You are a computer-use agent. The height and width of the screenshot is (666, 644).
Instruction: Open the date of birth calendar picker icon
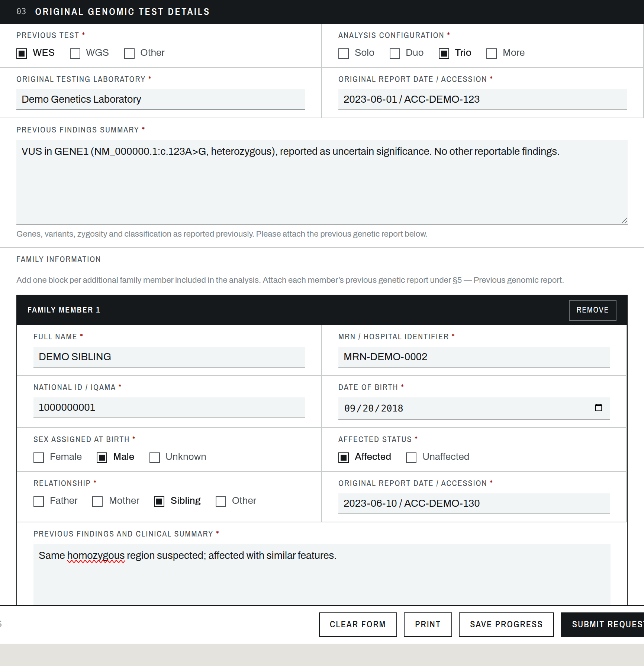(x=598, y=408)
